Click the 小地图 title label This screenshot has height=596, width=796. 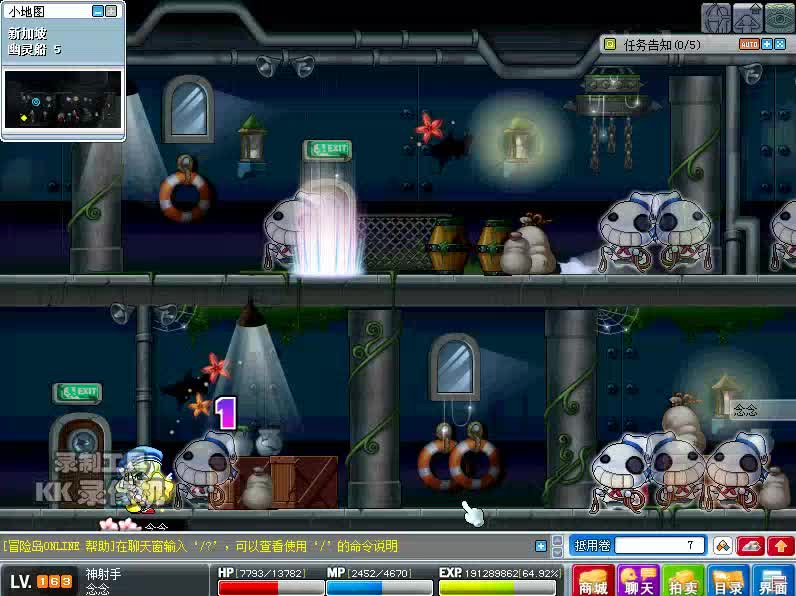click(x=26, y=11)
